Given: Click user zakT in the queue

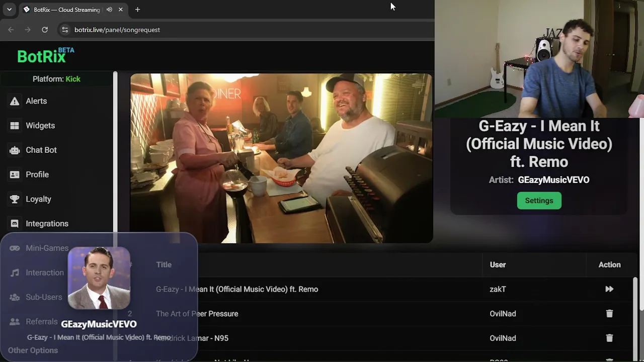Looking at the screenshot, I should [x=498, y=289].
